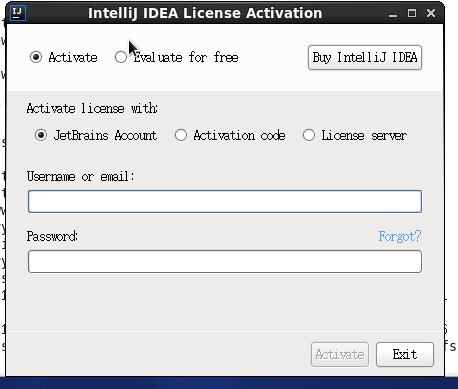Close the License Activation dialog
This screenshot has width=458, height=389.
tap(431, 13)
